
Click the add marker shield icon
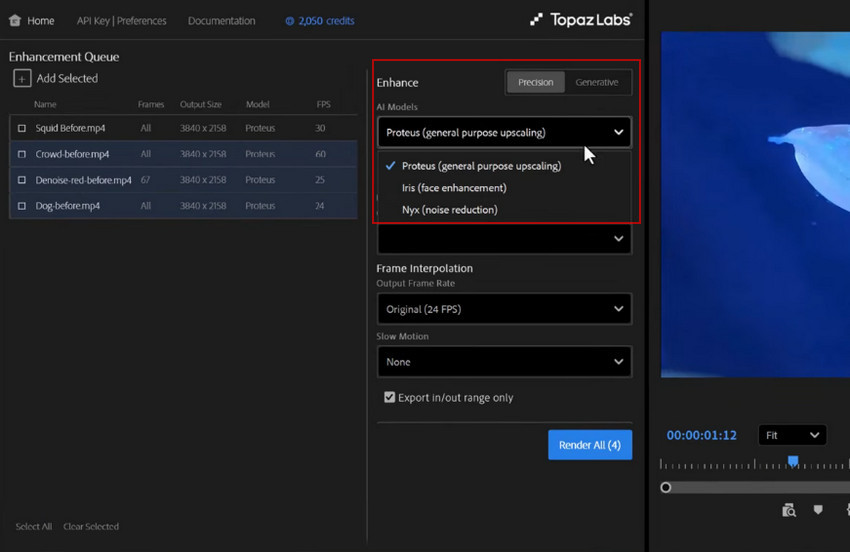(x=818, y=509)
